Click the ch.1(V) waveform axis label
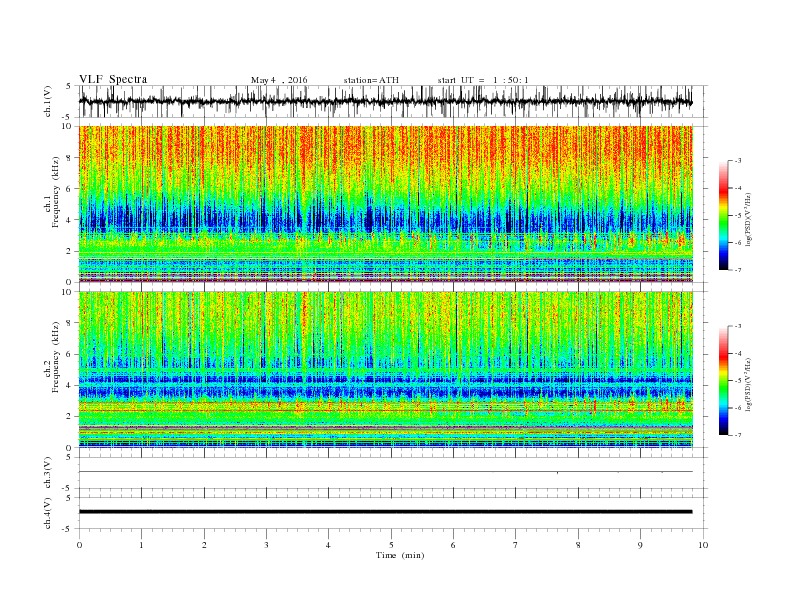The height and width of the screenshot is (612, 792). click(48, 101)
